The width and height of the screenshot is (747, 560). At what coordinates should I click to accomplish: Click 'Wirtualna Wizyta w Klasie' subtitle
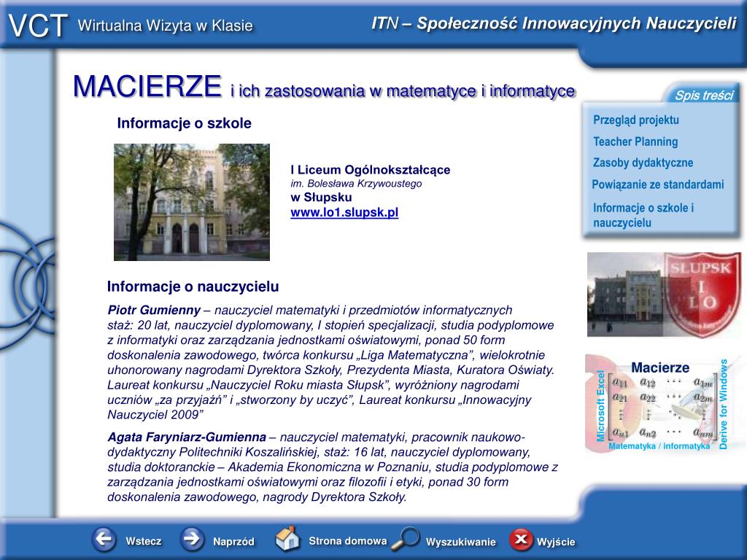(x=166, y=26)
